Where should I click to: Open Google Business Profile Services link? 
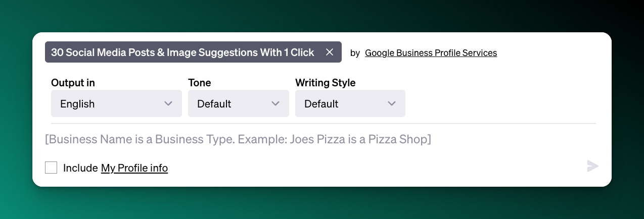(x=431, y=53)
